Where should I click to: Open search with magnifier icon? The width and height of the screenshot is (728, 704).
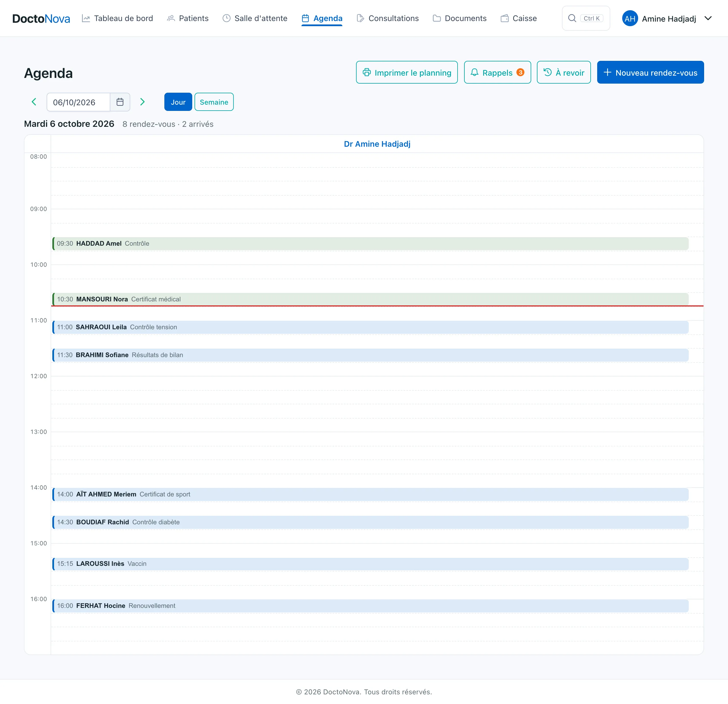coord(572,18)
